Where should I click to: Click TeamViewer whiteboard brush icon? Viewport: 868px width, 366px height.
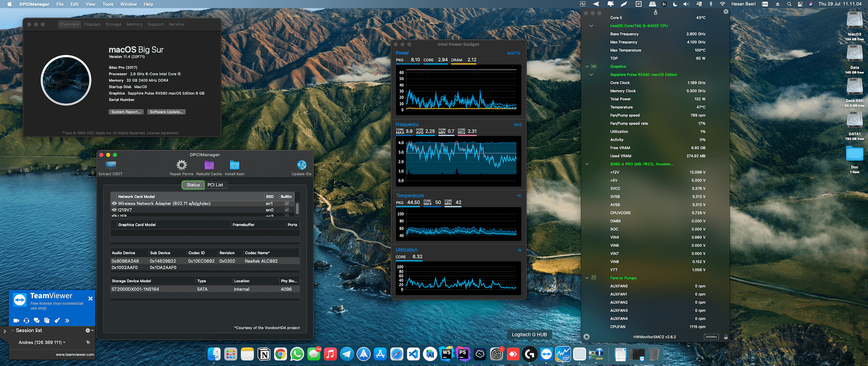(x=57, y=320)
